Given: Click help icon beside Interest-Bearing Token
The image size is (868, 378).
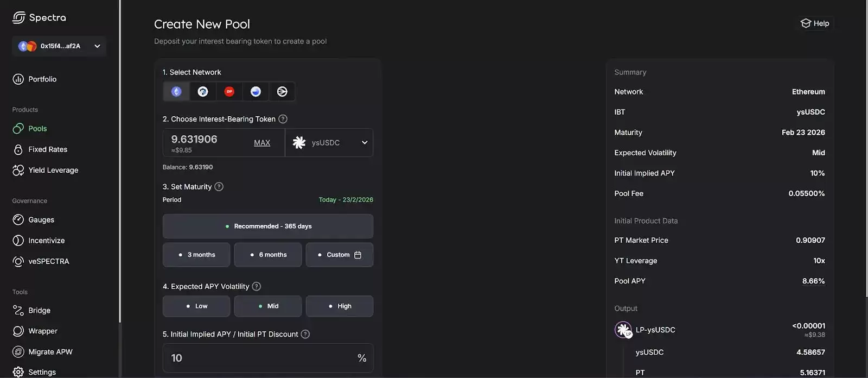Looking at the screenshot, I should coord(283,119).
